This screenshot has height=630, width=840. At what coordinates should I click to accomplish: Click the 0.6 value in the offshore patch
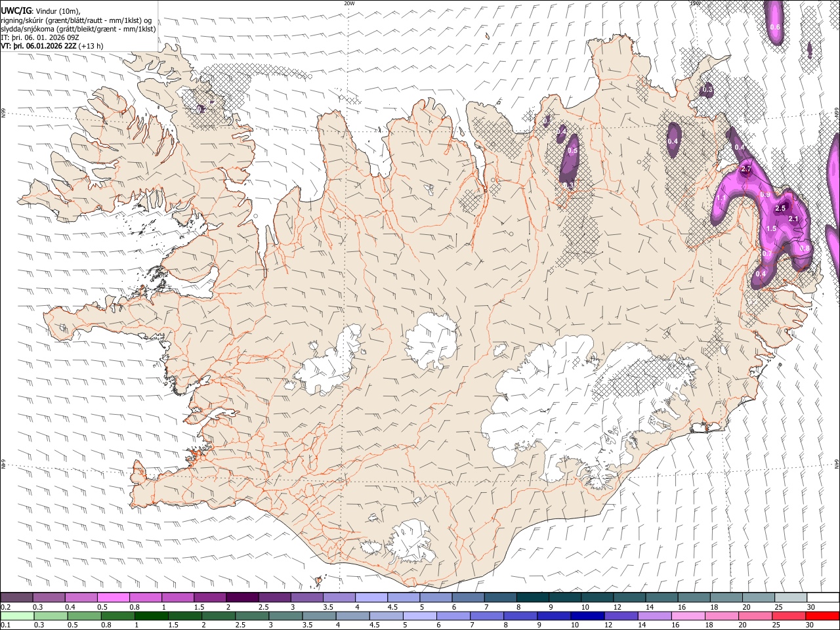(775, 27)
